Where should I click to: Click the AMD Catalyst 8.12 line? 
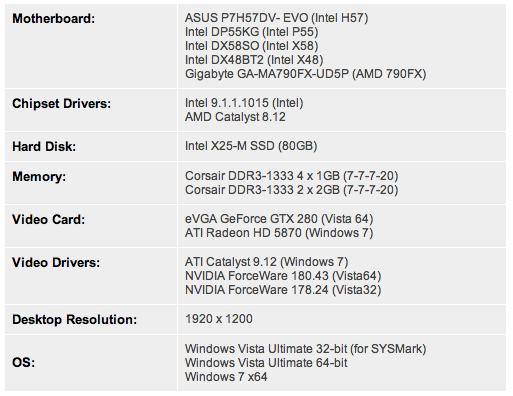pos(235,117)
